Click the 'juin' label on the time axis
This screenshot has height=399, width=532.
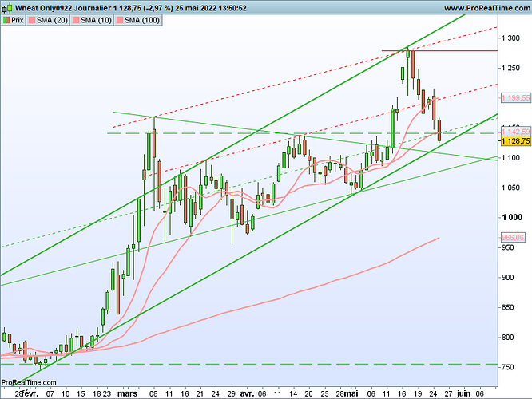pos(464,393)
